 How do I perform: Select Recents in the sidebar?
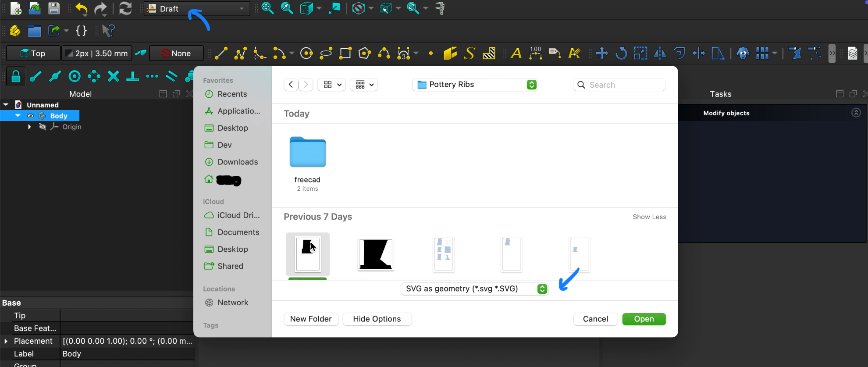click(232, 94)
